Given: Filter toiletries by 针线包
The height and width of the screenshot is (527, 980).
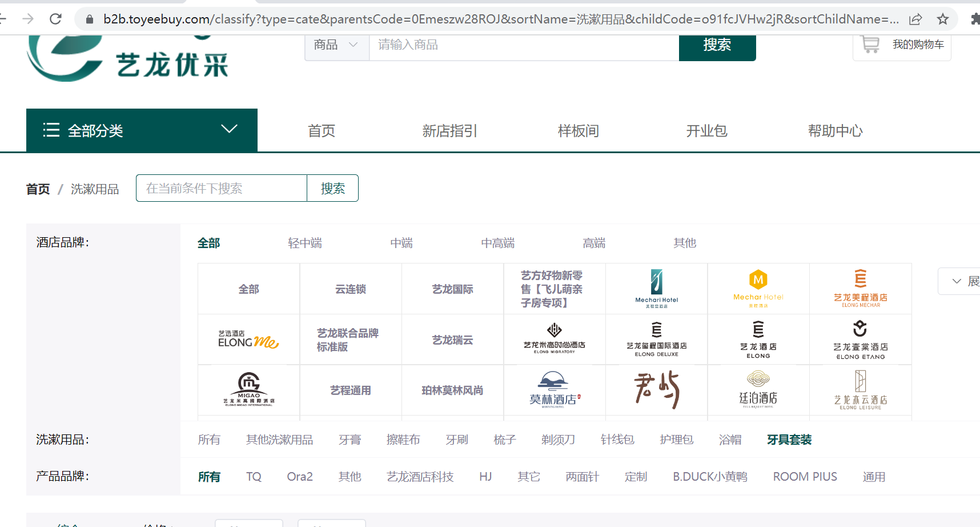Looking at the screenshot, I should (617, 440).
